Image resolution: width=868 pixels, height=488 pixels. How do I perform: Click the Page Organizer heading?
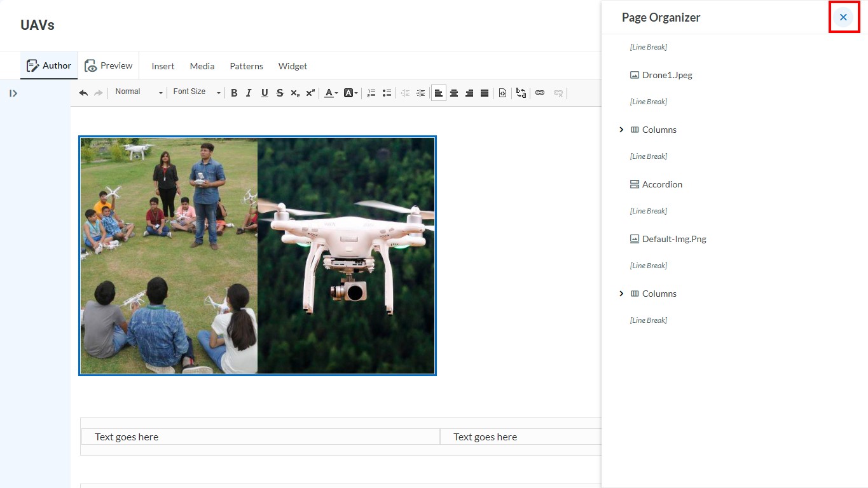[x=661, y=17]
